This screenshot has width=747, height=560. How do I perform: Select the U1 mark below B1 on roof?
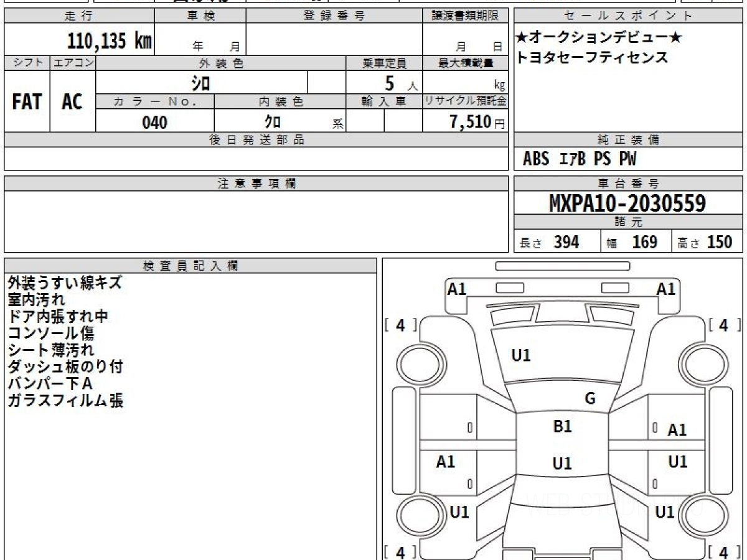click(562, 464)
